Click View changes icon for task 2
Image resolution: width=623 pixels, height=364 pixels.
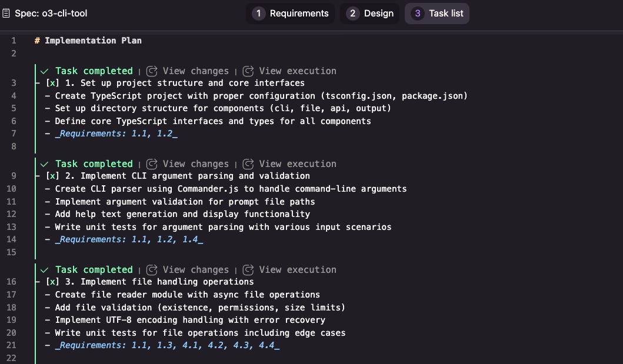152,164
